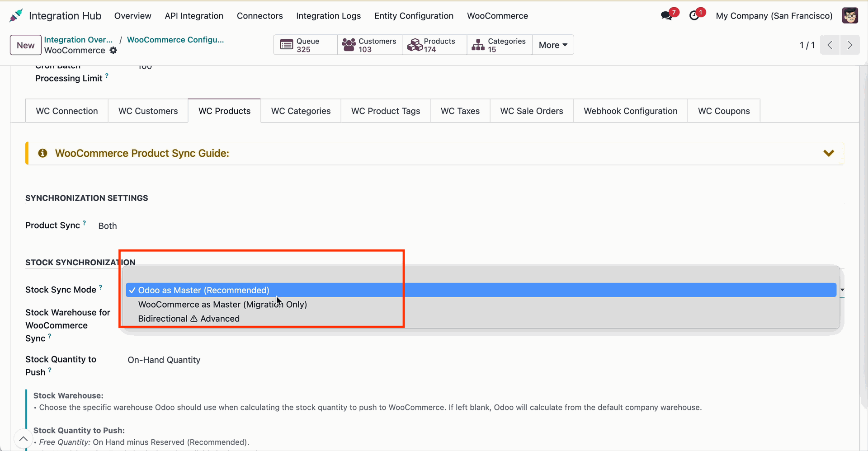Open the Overview menu
Image resolution: width=868 pixels, height=451 pixels.
click(132, 16)
